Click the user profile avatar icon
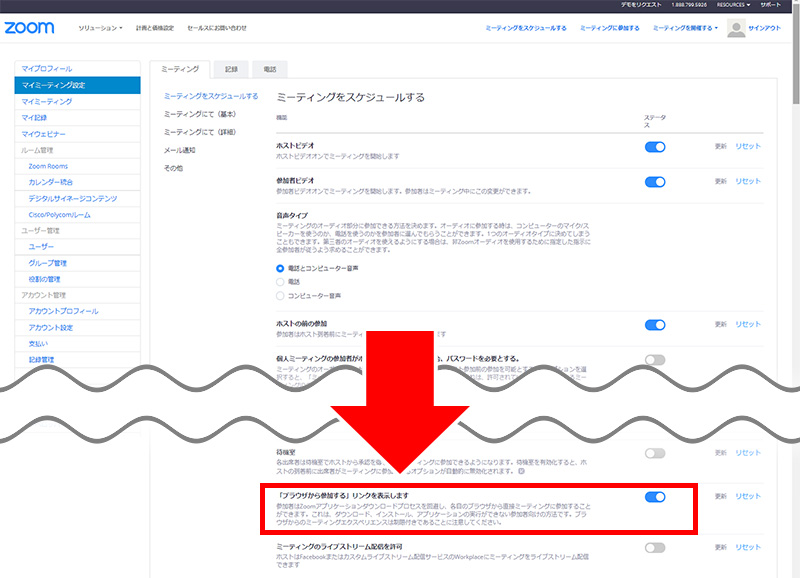Viewport: 800px width, 578px height. tap(736, 28)
